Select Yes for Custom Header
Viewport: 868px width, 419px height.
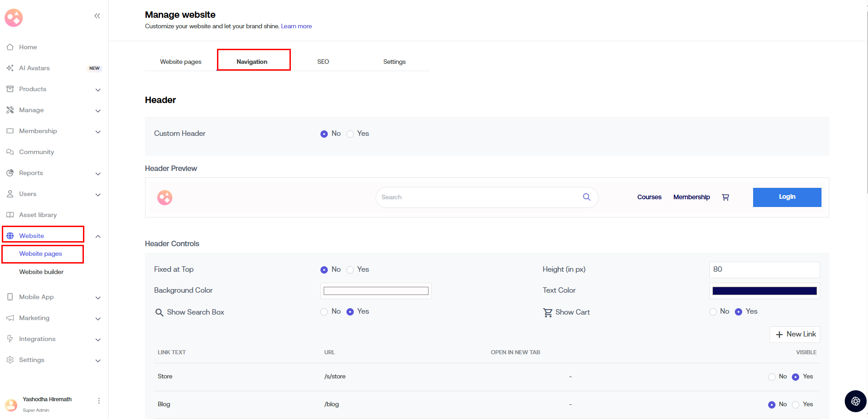(x=350, y=134)
